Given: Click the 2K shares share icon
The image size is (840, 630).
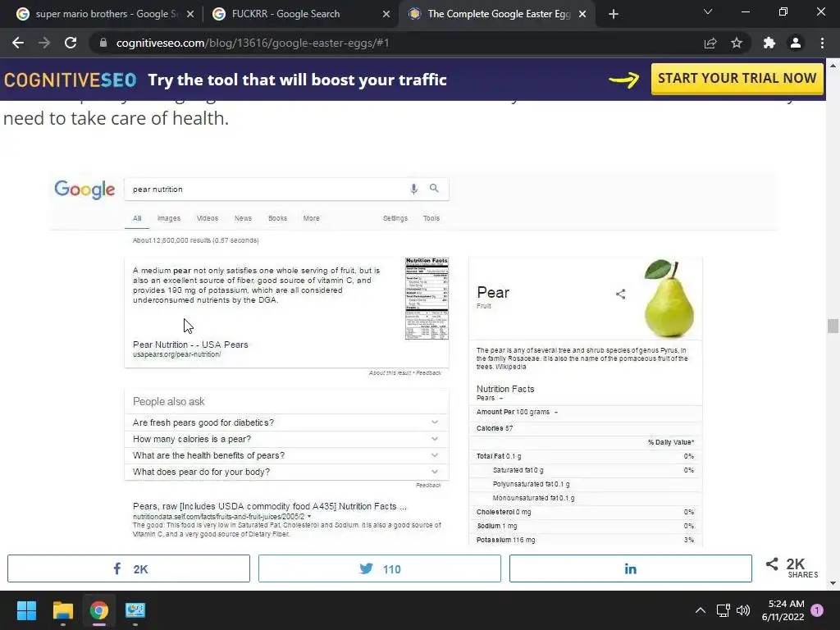Looking at the screenshot, I should [x=772, y=564].
